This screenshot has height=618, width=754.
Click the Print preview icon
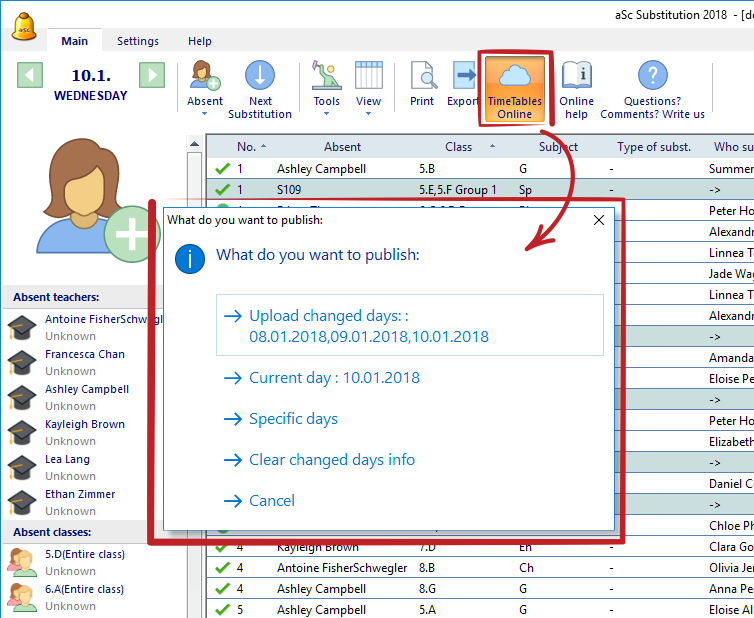[x=423, y=76]
